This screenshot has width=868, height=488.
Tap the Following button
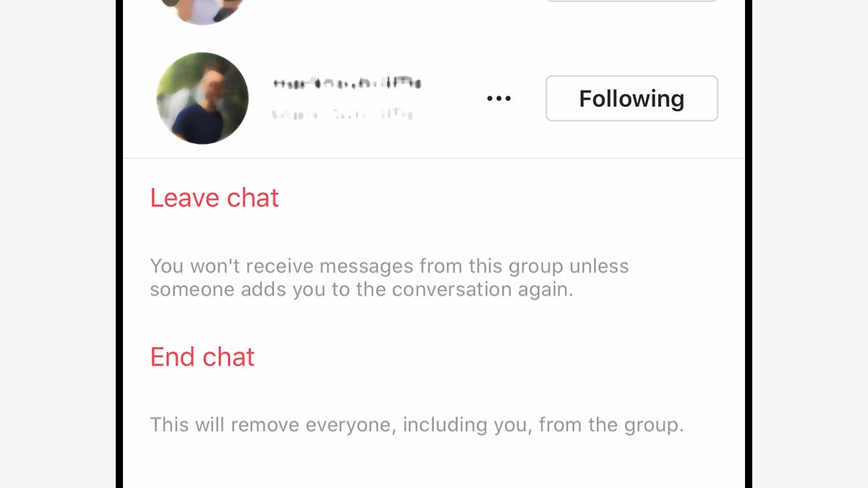pyautogui.click(x=631, y=98)
